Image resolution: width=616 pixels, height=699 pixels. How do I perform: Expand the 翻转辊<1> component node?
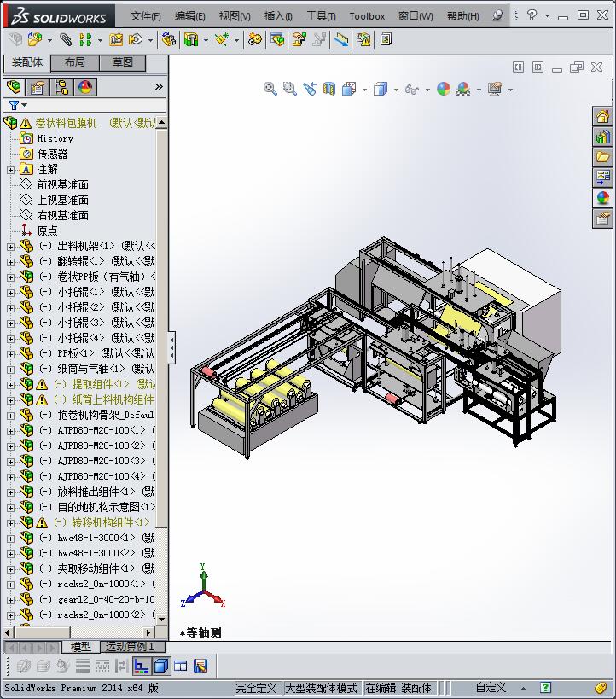click(11, 262)
